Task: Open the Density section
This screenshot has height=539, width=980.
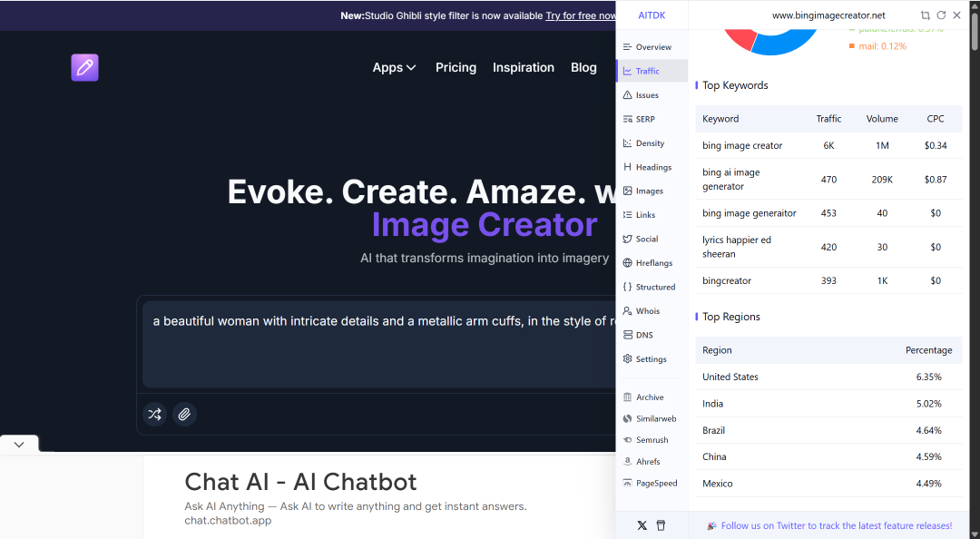Action: click(652, 143)
